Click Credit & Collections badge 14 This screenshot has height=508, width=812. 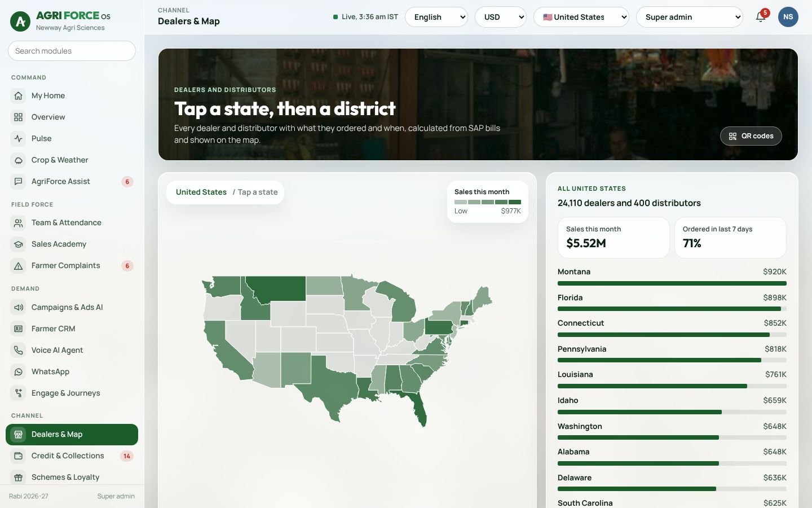pyautogui.click(x=127, y=456)
